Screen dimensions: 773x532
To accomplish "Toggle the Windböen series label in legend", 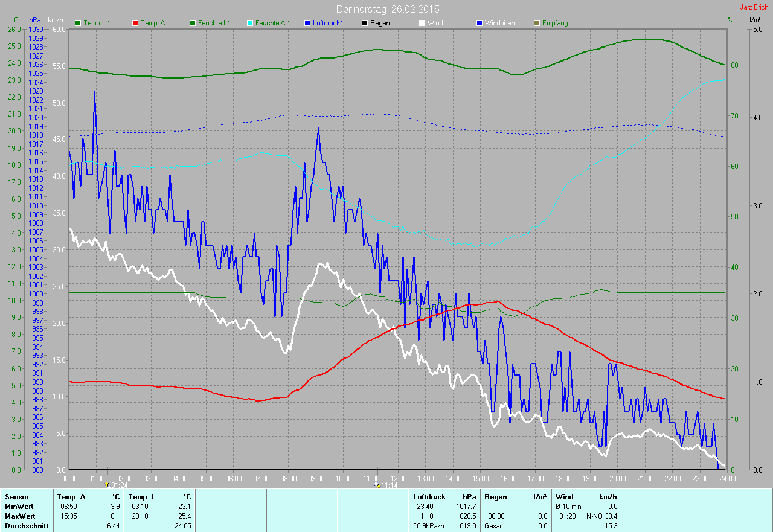I will 501,23.
